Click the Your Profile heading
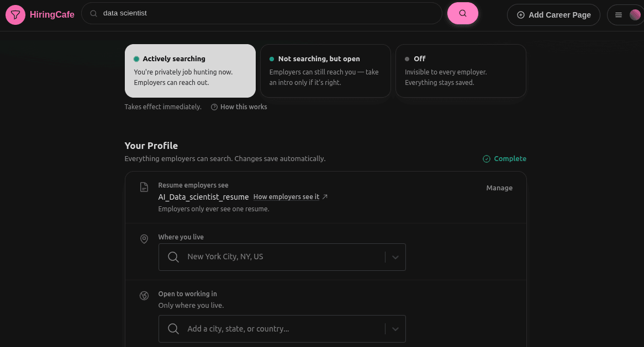 point(151,146)
